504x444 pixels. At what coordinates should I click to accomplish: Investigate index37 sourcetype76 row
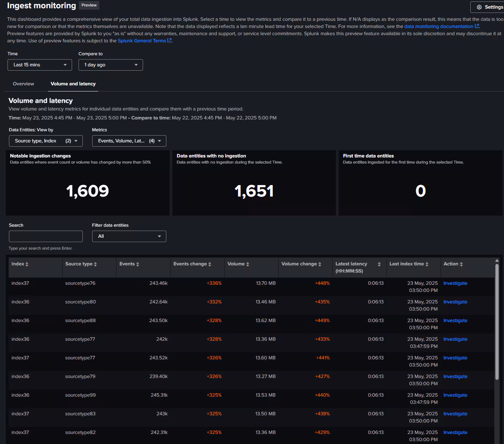(455, 283)
